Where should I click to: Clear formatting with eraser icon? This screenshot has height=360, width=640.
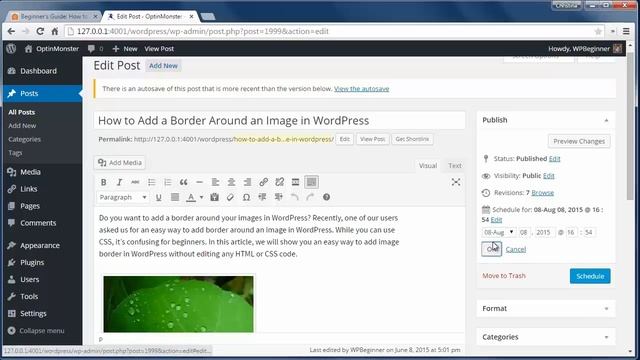click(230, 198)
